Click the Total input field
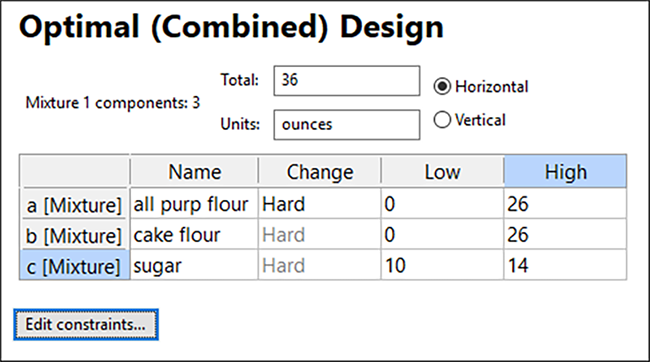This screenshot has width=650, height=362. tap(347, 80)
